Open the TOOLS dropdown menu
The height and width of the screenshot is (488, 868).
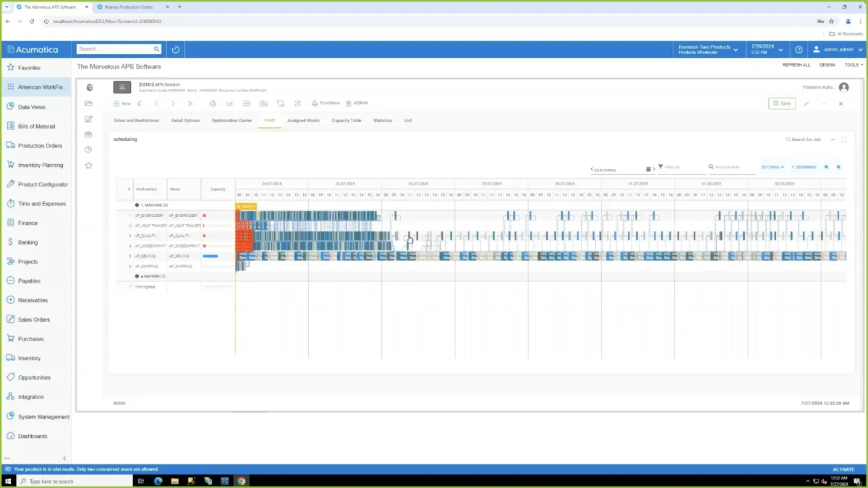[854, 65]
